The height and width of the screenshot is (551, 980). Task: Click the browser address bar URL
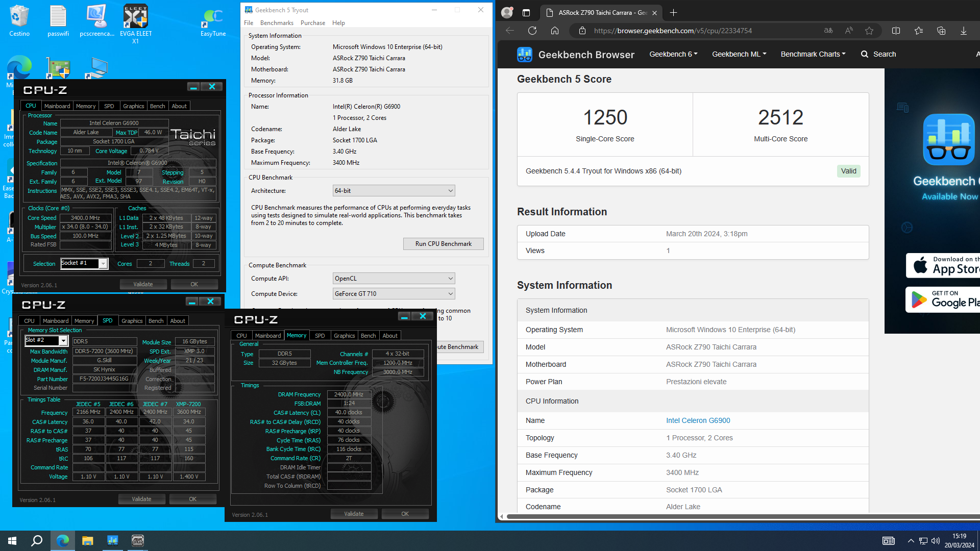673,31
